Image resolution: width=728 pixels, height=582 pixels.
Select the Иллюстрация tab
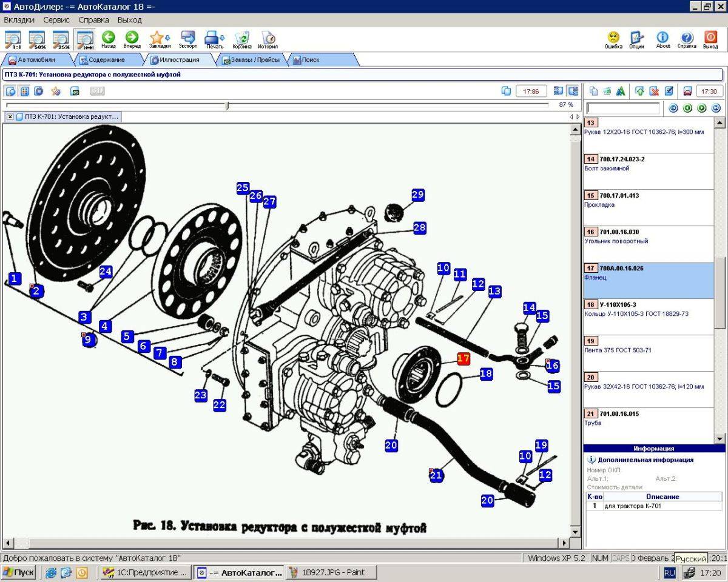click(180, 60)
